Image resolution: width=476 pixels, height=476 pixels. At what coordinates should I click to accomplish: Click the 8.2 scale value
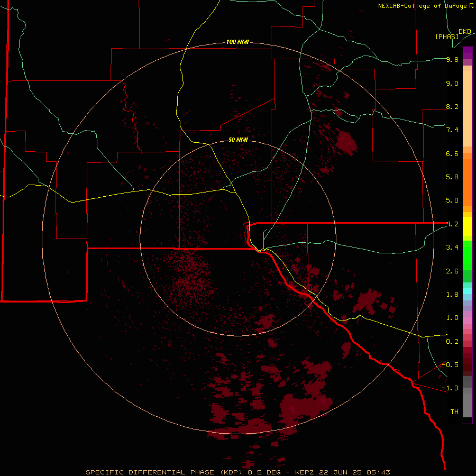[452, 106]
